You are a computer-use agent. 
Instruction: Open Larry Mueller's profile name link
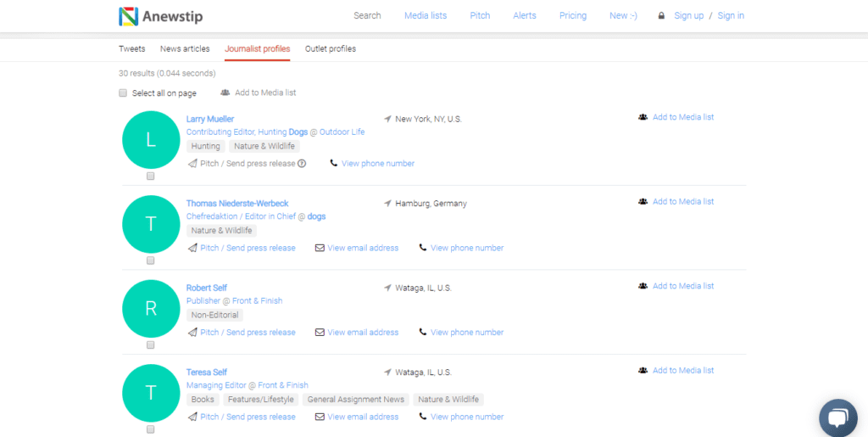coord(210,119)
